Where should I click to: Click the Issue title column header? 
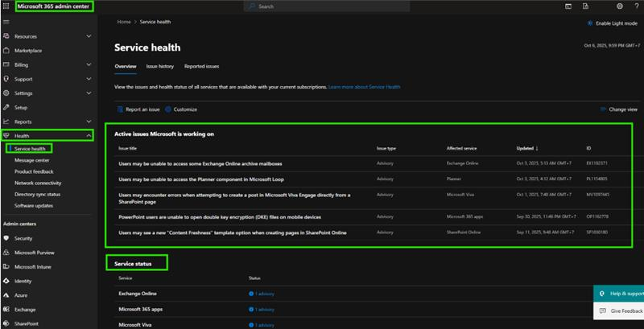tap(128, 149)
